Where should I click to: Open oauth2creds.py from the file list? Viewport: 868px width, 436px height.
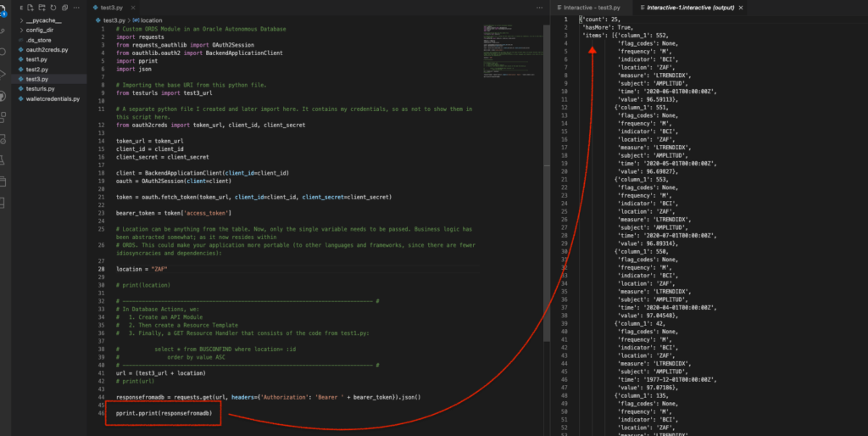pyautogui.click(x=47, y=49)
